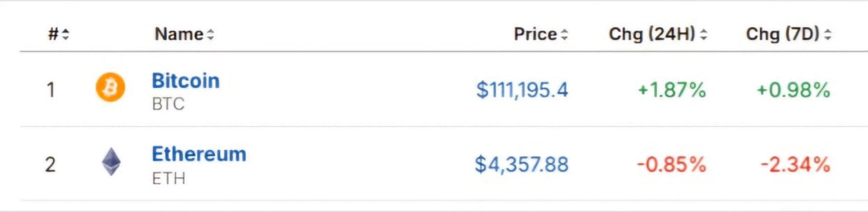Click the sort arrows beside Price

[564, 34]
